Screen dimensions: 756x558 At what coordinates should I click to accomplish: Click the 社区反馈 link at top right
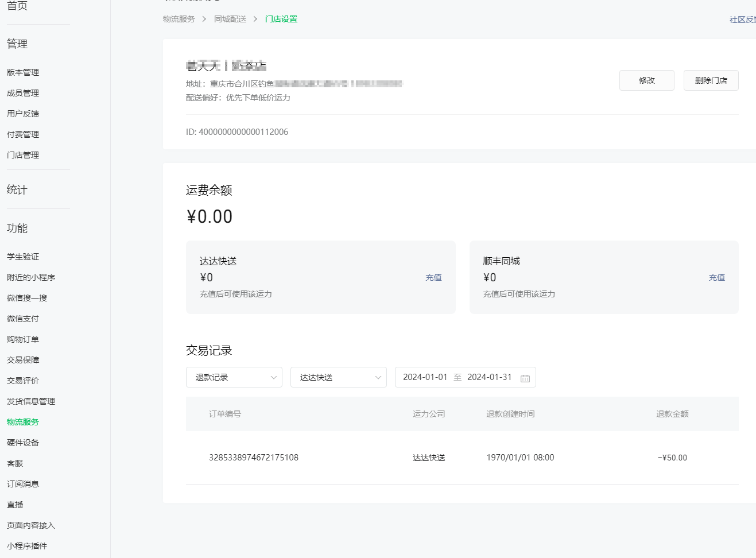click(x=743, y=20)
